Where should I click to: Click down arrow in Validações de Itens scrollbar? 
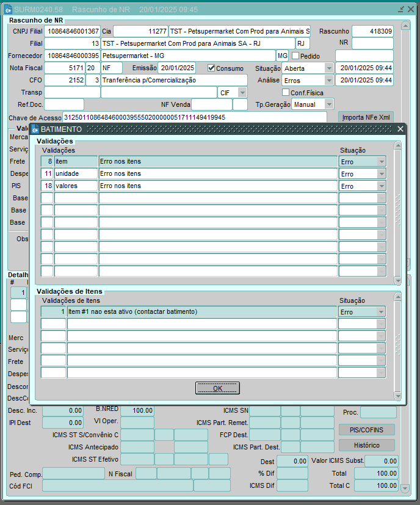click(398, 396)
